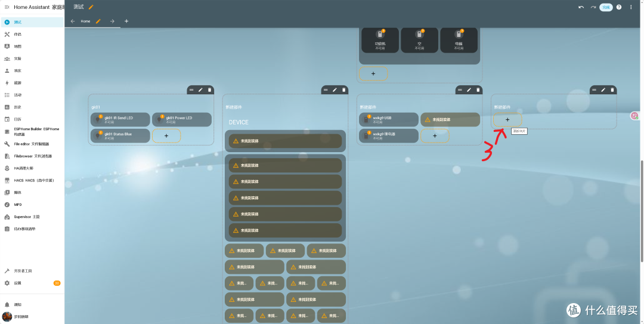Toggle the gk01 Power LED card
The height and width of the screenshot is (324, 644).
(182, 120)
